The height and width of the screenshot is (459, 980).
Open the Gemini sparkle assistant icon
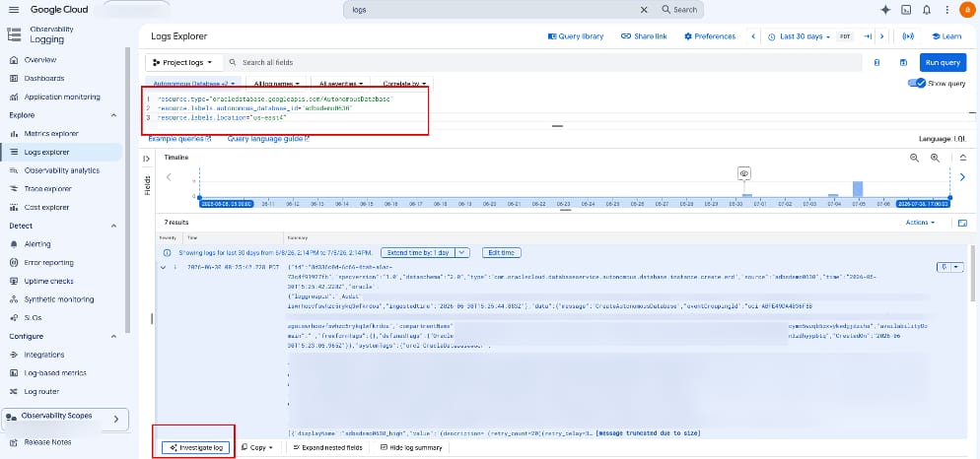coord(885,10)
